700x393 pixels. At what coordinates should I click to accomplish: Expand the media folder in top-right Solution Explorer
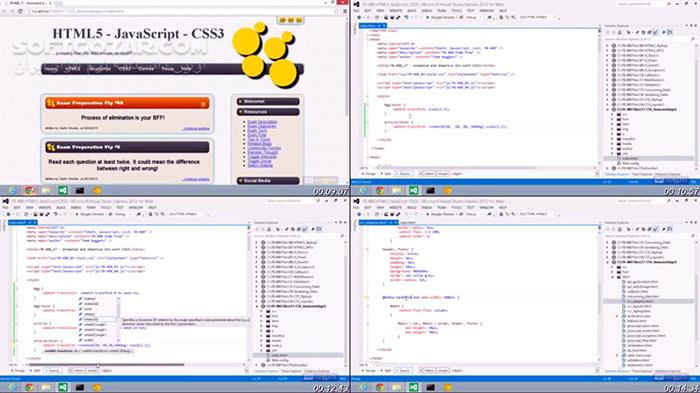(x=612, y=144)
